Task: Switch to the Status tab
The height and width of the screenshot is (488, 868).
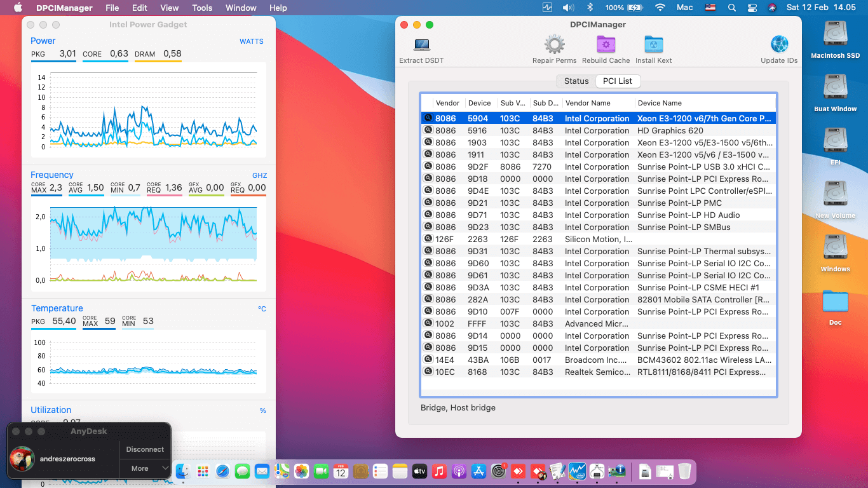Action: coord(576,81)
